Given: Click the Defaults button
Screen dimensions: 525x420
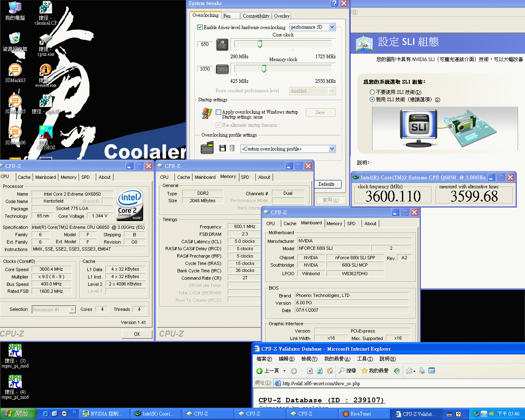Looking at the screenshot, I should point(326,184).
